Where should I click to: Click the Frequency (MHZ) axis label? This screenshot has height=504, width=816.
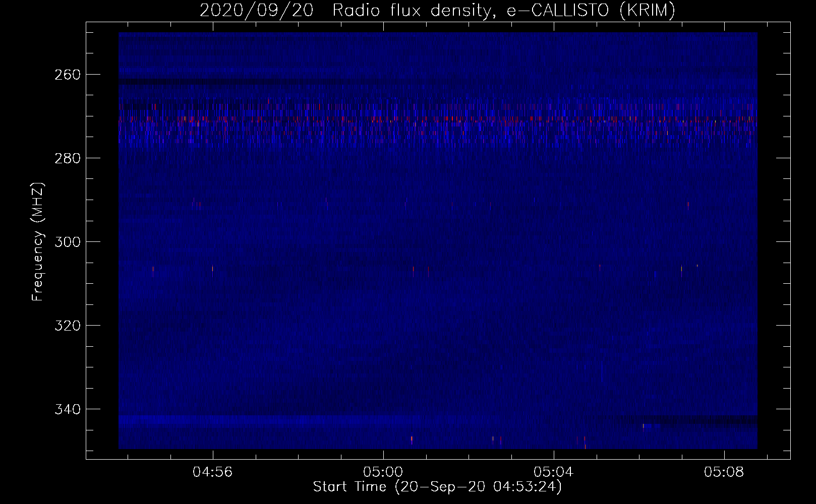38,242
